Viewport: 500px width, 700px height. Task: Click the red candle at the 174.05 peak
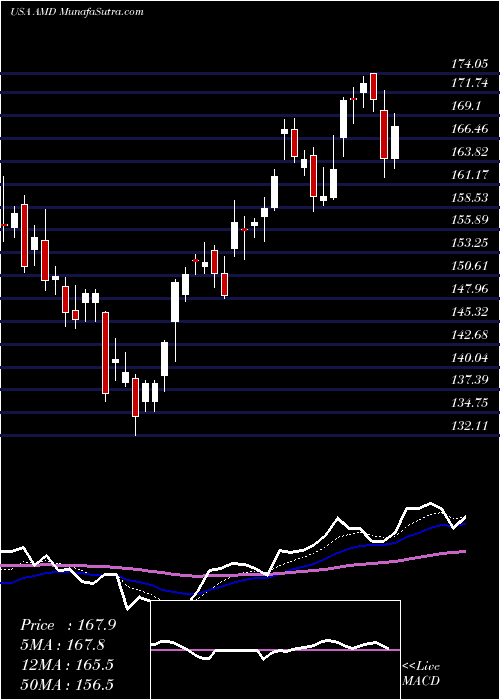374,86
